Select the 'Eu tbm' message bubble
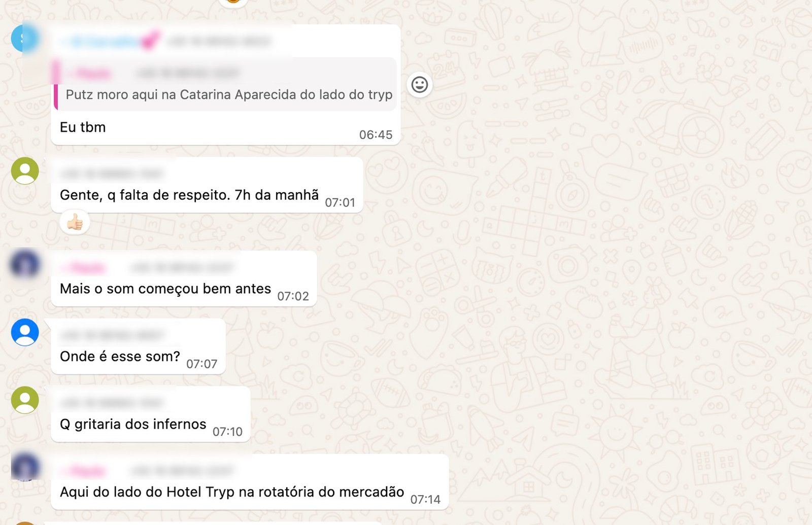812x525 pixels. 226,85
